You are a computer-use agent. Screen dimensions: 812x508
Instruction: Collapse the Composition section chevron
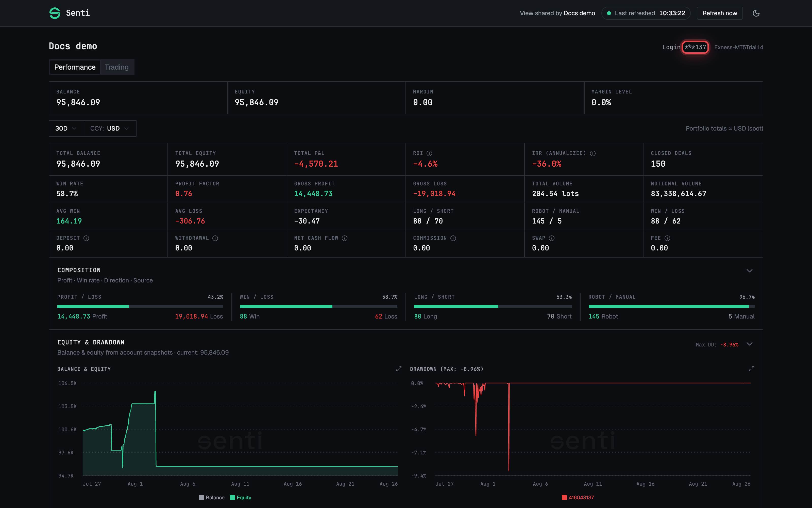[749, 271]
